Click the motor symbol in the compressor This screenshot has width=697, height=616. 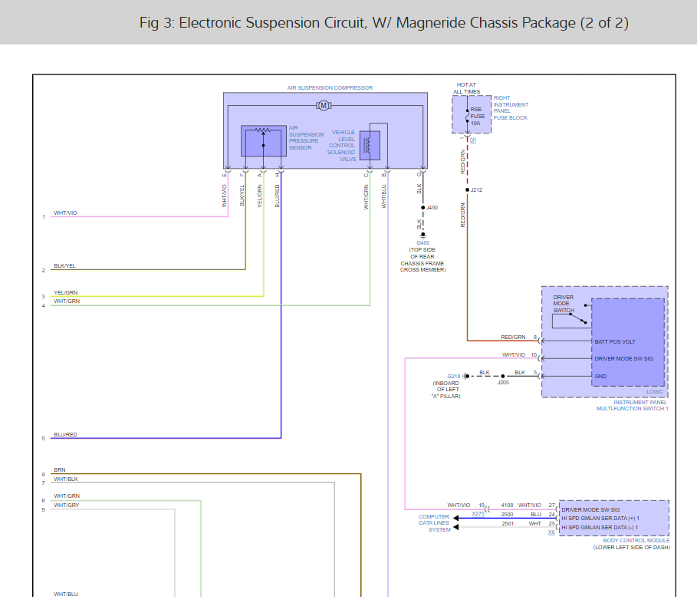coord(324,105)
